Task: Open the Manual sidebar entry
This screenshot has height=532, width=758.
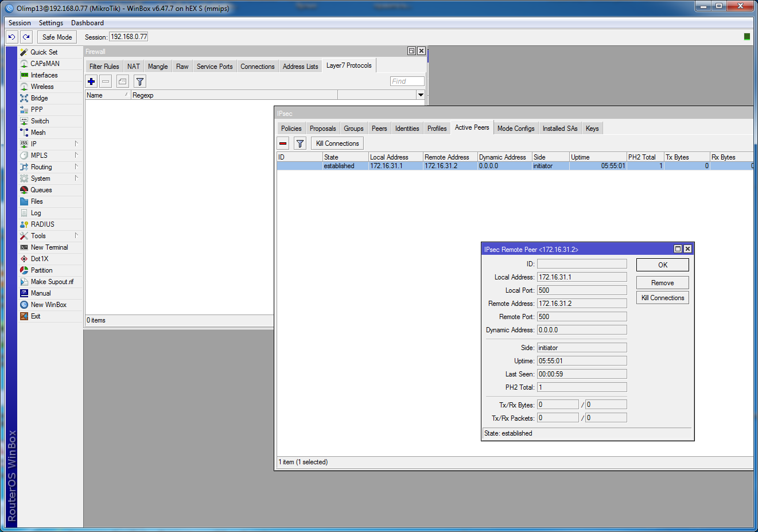Action: pyautogui.click(x=41, y=293)
